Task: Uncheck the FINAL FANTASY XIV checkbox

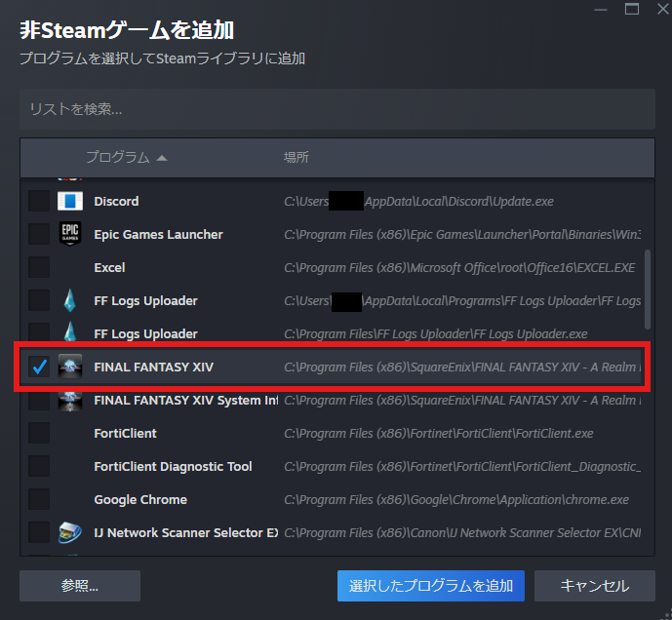Action: 39,367
